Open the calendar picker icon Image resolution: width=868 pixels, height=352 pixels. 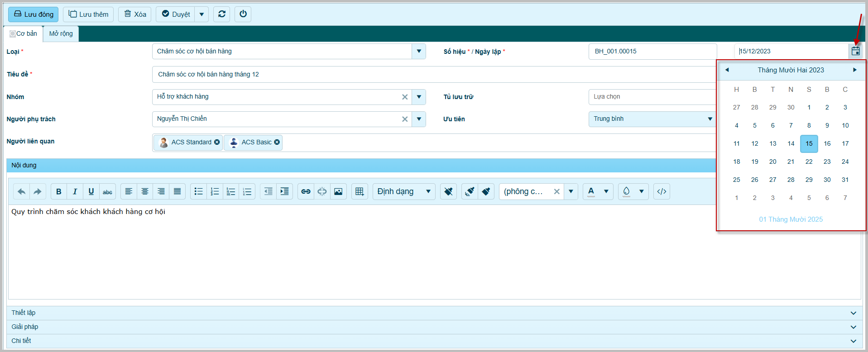[855, 51]
